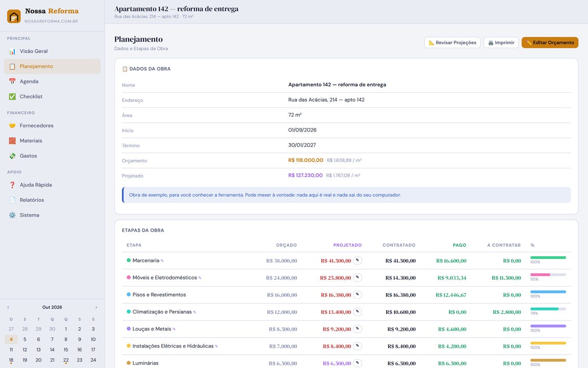This screenshot has height=368, width=588.
Task: Click the Sistema gear icon
Action: [x=12, y=215]
